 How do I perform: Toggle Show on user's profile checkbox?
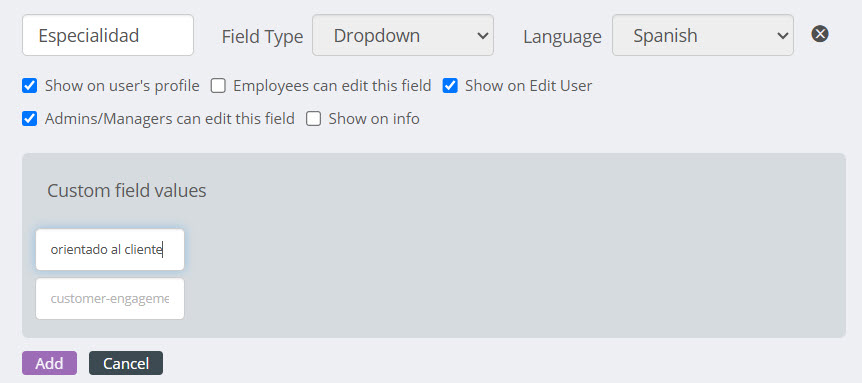tap(30, 86)
